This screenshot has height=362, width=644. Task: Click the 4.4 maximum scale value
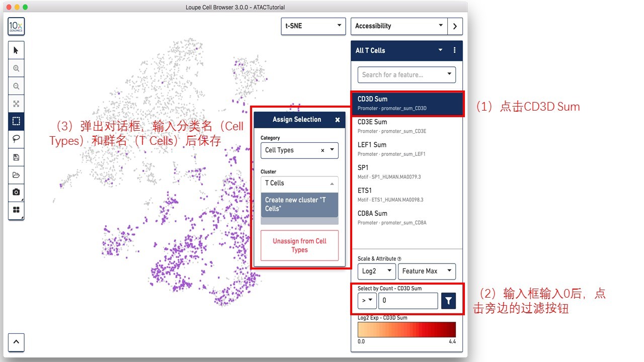coord(452,341)
